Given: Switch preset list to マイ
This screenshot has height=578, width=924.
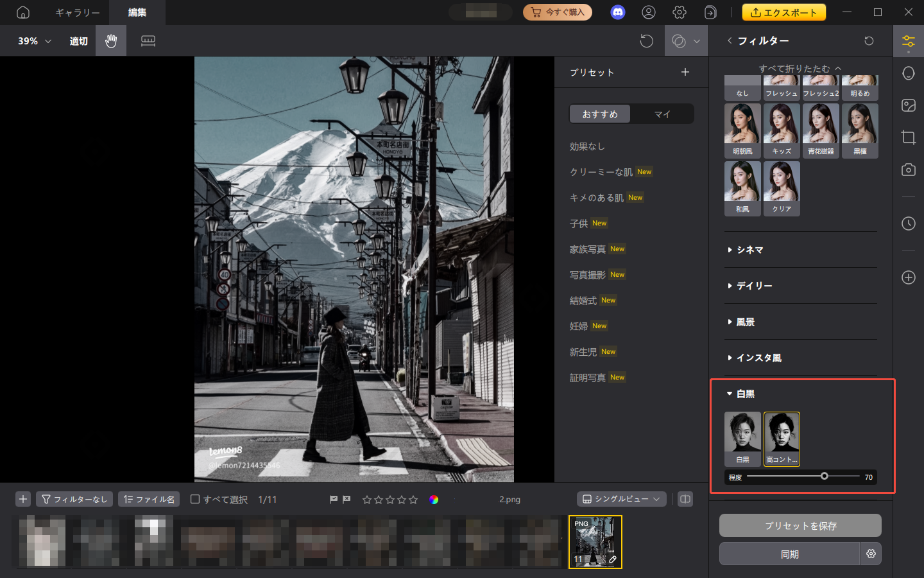Looking at the screenshot, I should [x=662, y=114].
